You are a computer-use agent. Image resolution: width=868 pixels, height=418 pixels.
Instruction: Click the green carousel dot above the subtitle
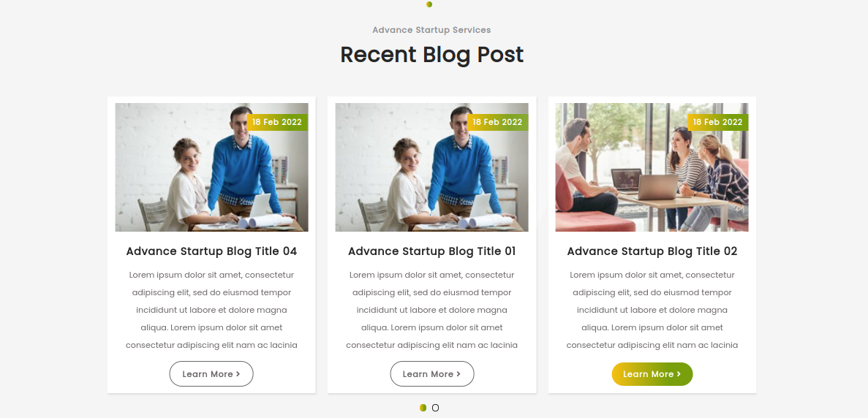coord(429,4)
